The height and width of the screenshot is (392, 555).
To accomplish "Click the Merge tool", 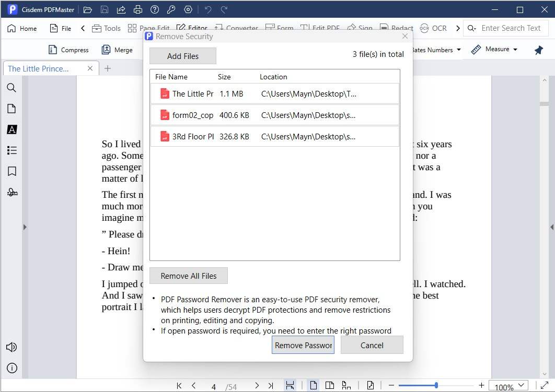I will (117, 50).
